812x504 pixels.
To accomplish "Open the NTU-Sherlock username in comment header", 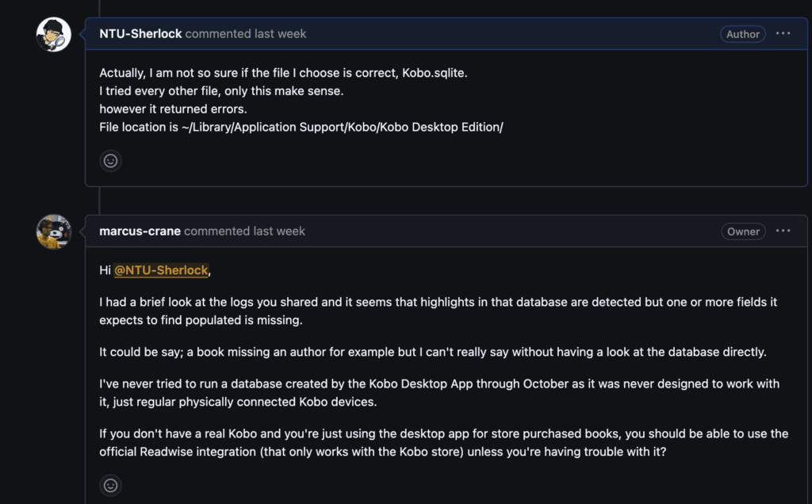I will (x=140, y=34).
